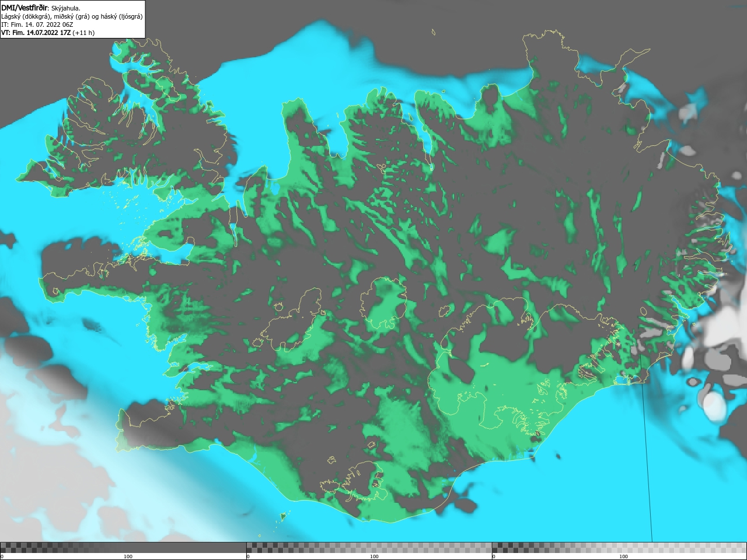This screenshot has height=560, width=747.
Task: Click the 'DMI/Vestfirðir: Skýjahula.' title text
Action: pos(41,8)
